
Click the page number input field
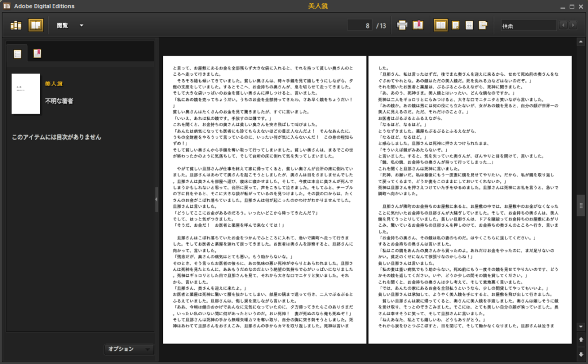(x=360, y=25)
